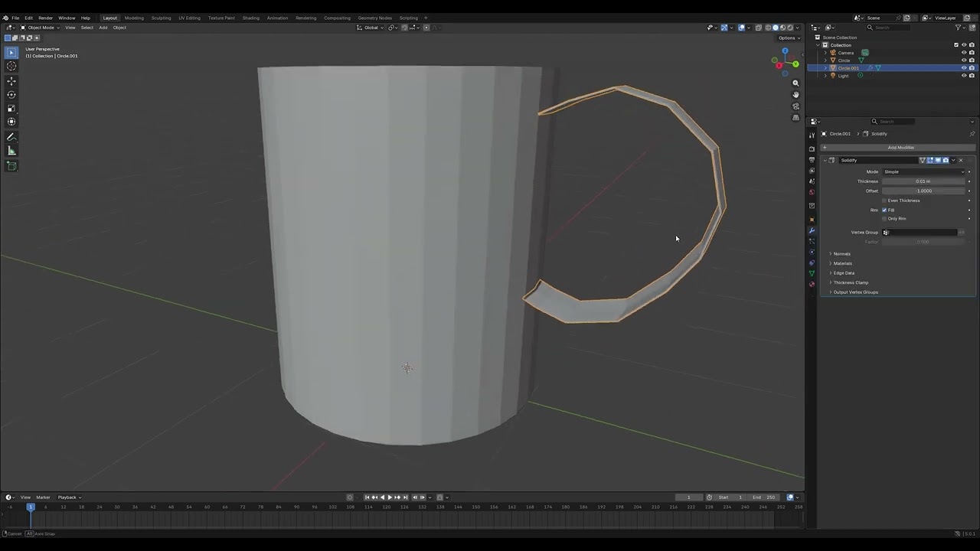Click the End frame field in timeline

click(x=763, y=497)
